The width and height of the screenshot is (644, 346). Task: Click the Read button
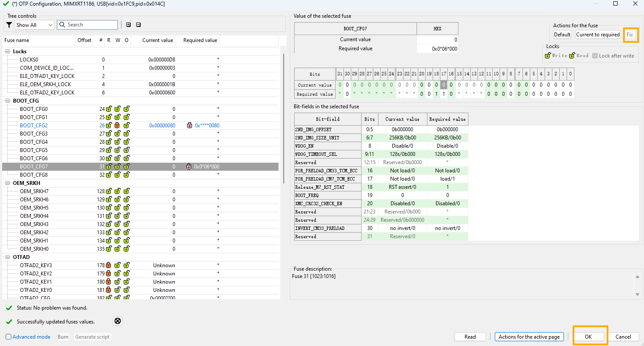pyautogui.click(x=470, y=337)
